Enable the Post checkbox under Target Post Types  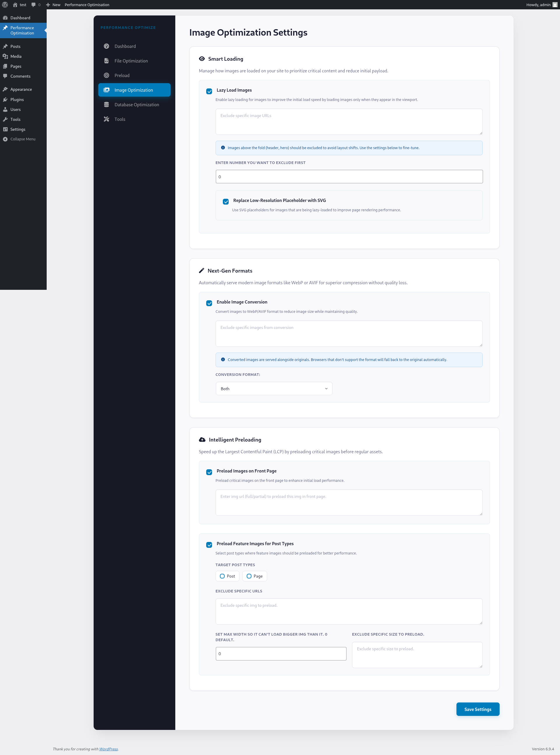click(222, 576)
